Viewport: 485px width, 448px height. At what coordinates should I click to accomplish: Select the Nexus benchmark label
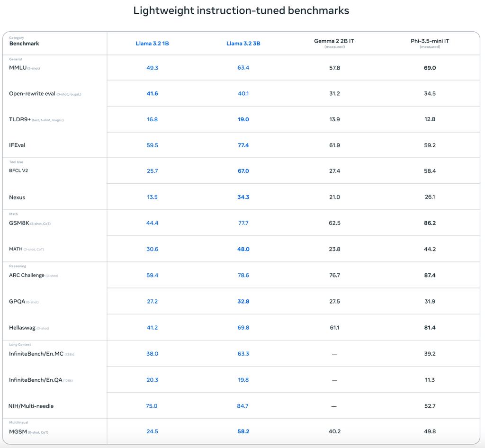[17, 197]
